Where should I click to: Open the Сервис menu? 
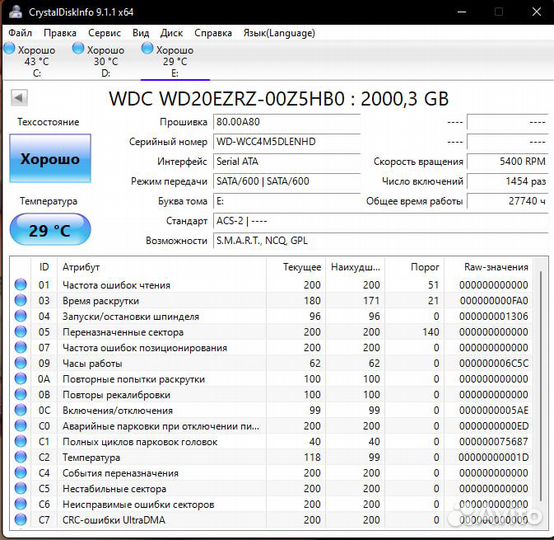(105, 33)
